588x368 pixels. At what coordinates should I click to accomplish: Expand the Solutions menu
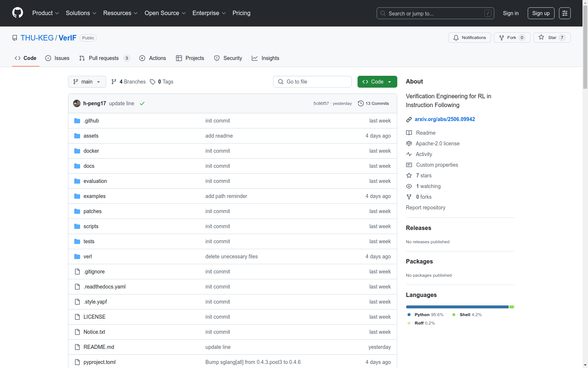pos(81,13)
